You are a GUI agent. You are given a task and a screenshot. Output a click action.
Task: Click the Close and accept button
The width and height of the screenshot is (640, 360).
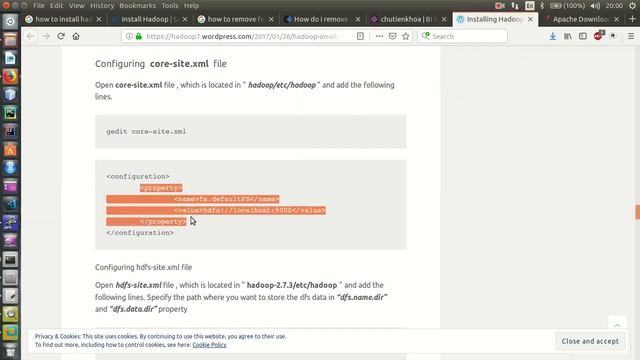pyautogui.click(x=590, y=341)
